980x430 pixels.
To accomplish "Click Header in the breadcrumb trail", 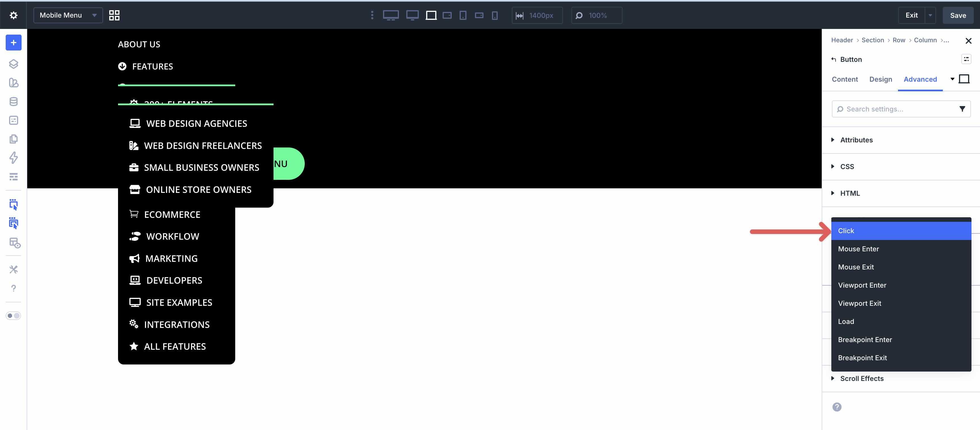I will (x=841, y=40).
